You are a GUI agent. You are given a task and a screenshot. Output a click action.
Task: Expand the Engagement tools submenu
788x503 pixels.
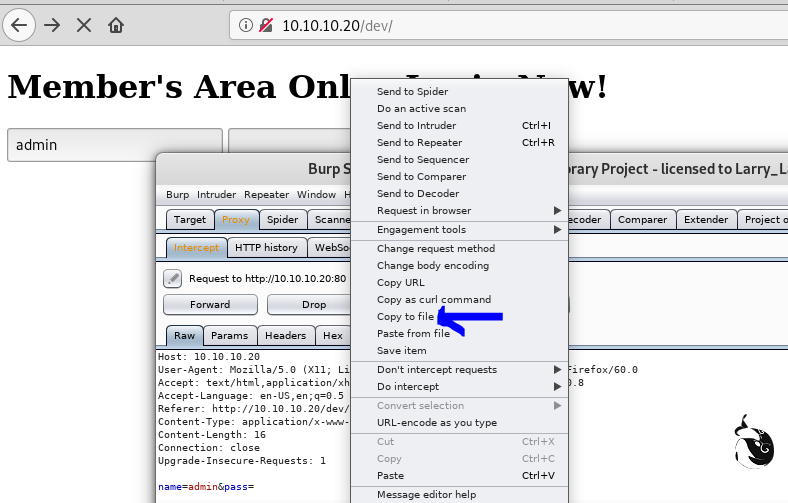(x=466, y=230)
